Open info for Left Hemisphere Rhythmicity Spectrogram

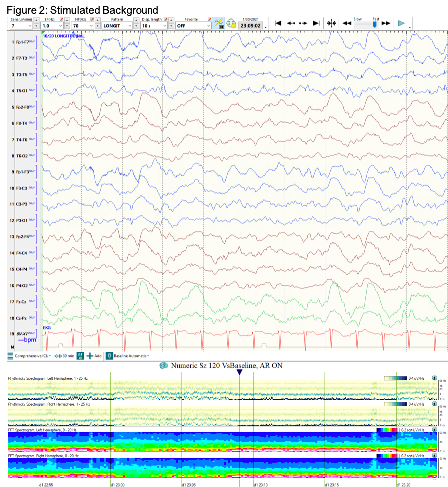point(434,378)
